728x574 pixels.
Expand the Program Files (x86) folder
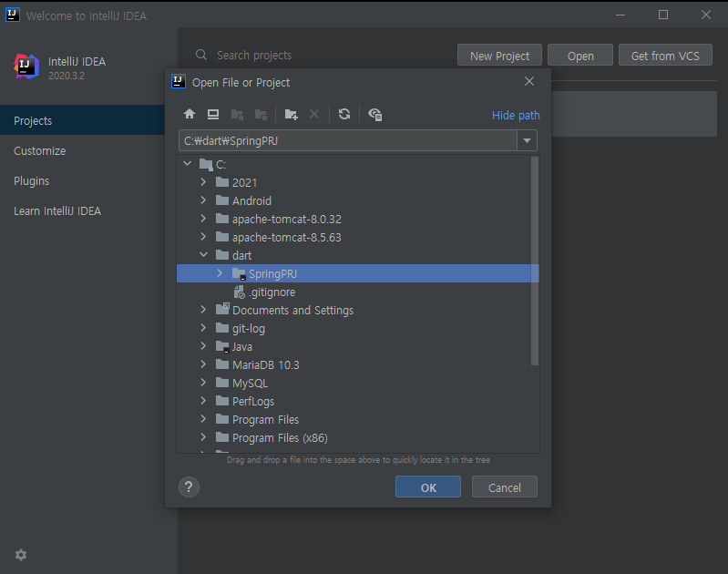click(x=203, y=437)
